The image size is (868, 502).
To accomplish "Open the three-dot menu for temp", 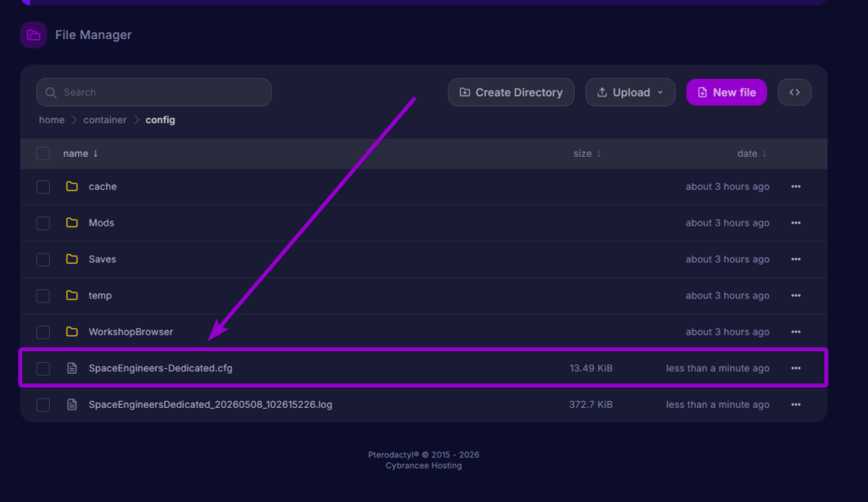I will pos(795,295).
